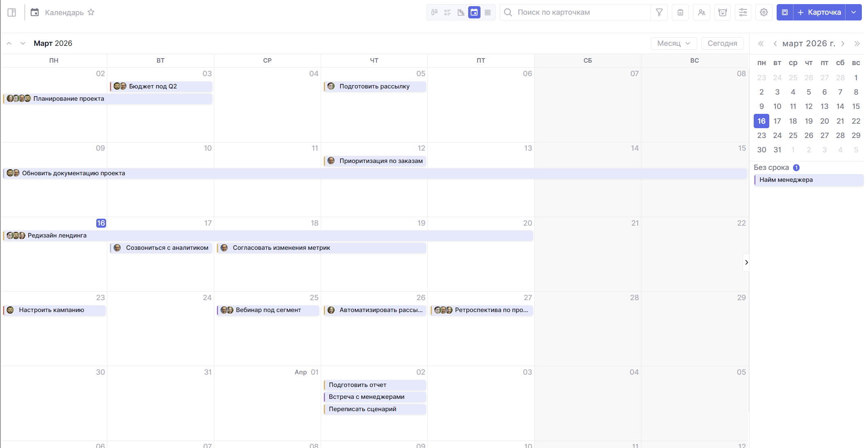
Task: Switch to the kanban board view
Action: click(435, 12)
